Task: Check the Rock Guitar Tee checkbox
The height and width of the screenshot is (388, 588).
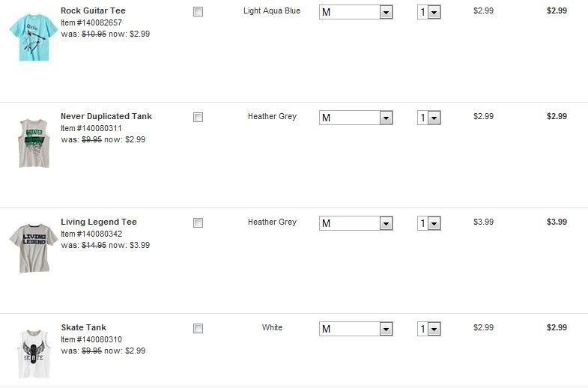Action: [198, 12]
